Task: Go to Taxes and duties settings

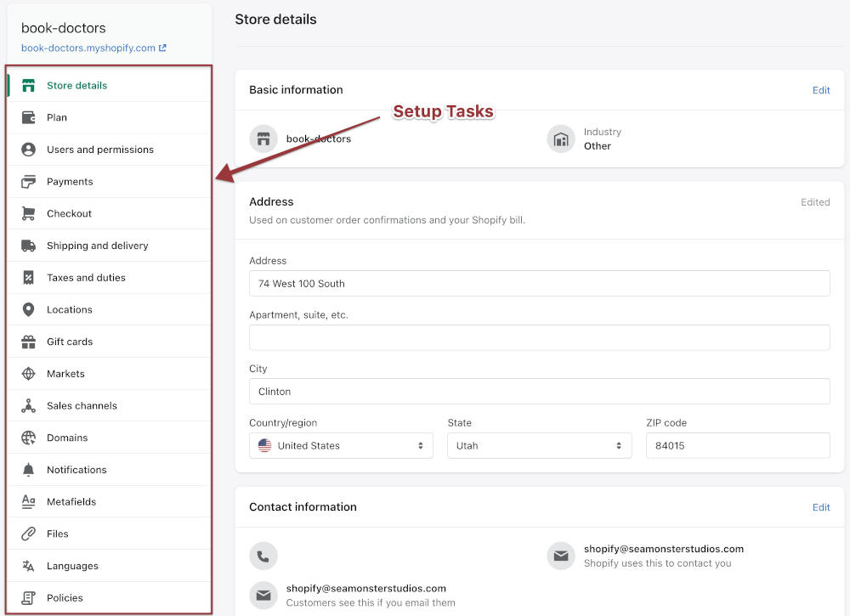Action: coord(86,278)
